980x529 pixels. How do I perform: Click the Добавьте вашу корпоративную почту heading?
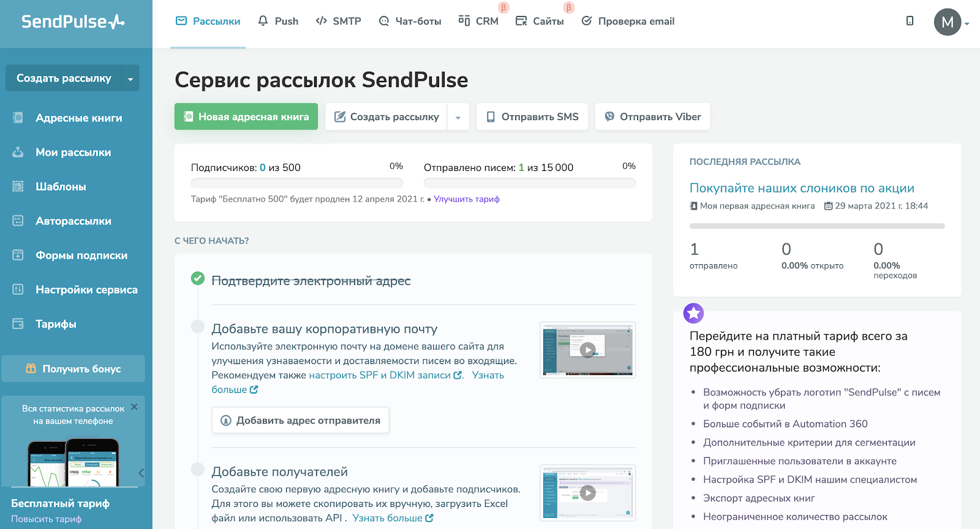click(325, 329)
